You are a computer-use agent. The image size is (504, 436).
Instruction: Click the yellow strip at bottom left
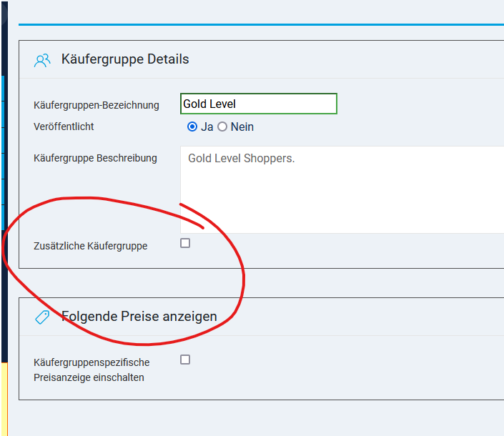point(3,400)
